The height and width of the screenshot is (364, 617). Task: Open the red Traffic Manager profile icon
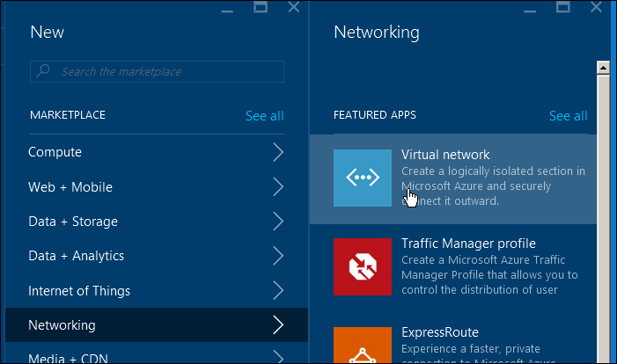tap(363, 266)
